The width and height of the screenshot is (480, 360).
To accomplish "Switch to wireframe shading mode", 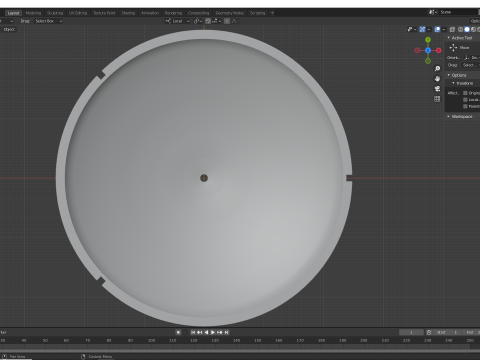I will pos(460,29).
